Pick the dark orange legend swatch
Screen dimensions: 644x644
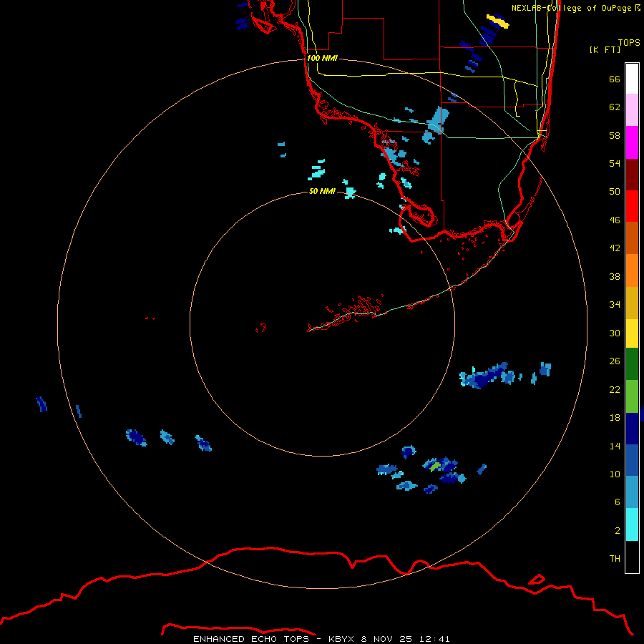(632, 238)
